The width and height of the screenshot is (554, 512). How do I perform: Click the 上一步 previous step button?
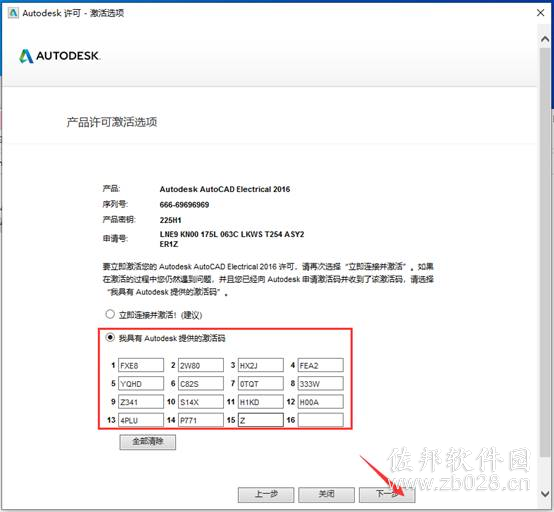(x=266, y=494)
